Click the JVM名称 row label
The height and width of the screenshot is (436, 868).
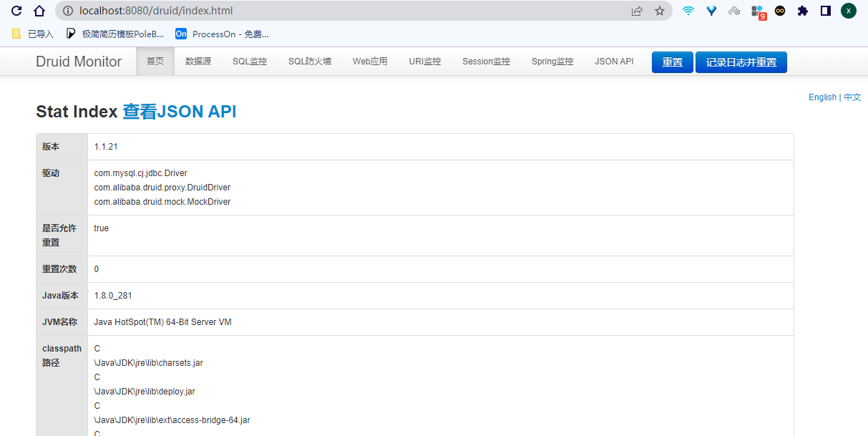tap(59, 322)
